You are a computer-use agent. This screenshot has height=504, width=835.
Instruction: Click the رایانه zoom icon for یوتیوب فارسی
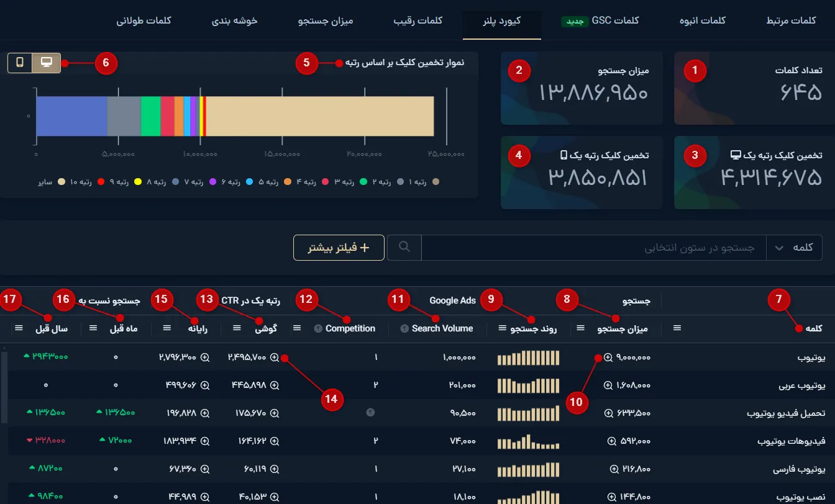click(204, 469)
